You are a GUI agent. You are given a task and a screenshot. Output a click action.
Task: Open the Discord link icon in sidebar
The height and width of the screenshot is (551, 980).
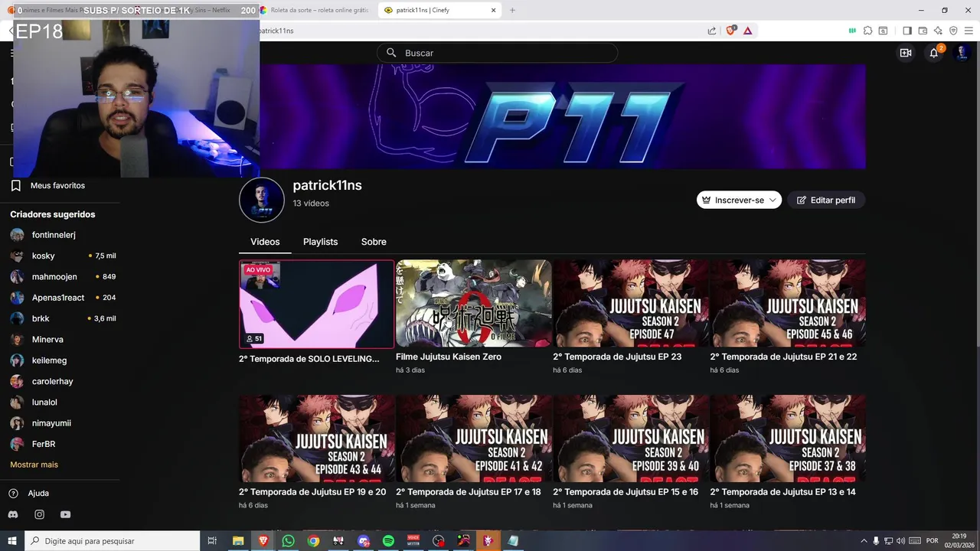click(13, 515)
